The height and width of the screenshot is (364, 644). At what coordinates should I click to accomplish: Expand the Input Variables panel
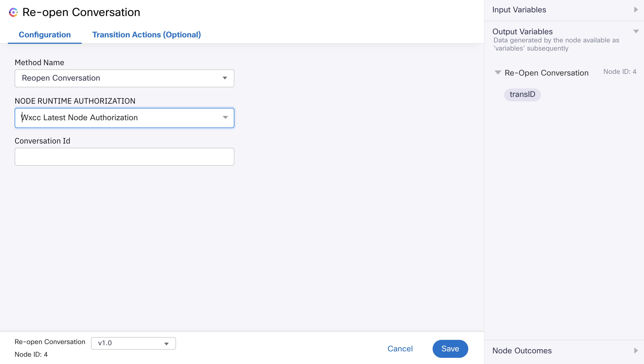(519, 10)
